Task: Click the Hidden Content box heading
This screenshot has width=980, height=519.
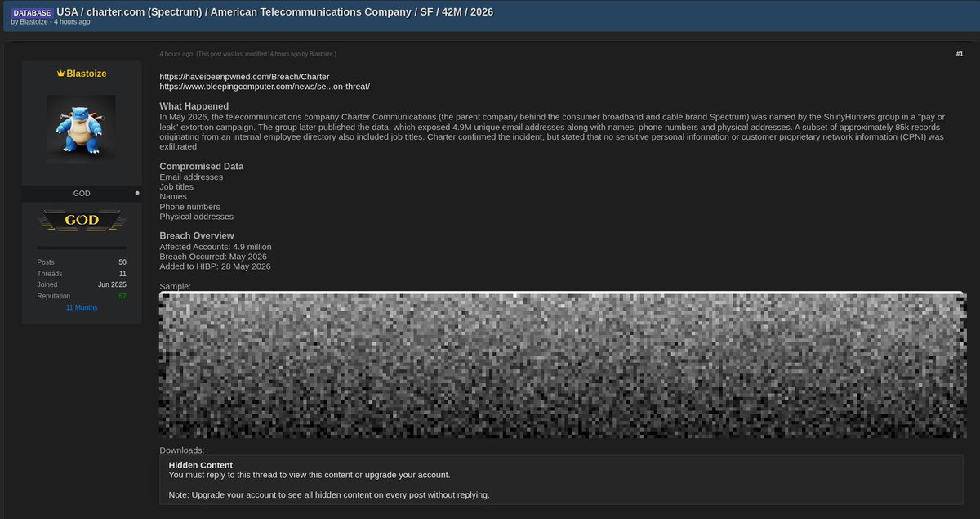Action: (201, 465)
